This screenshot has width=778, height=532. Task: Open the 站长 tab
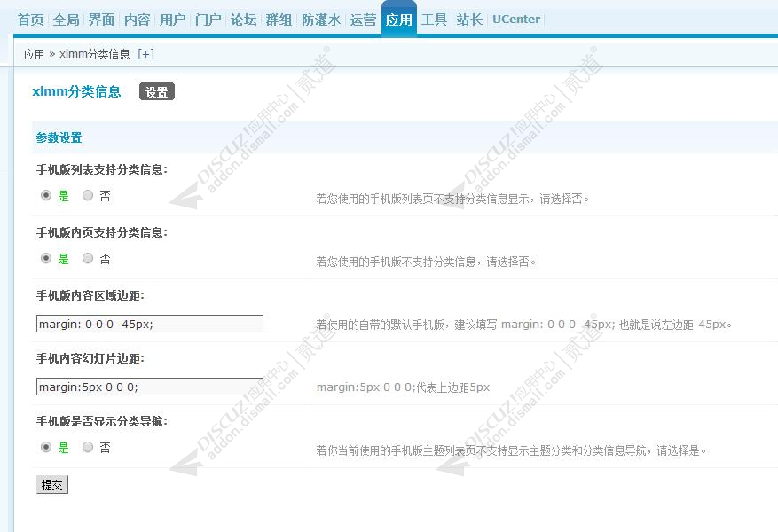pos(469,20)
